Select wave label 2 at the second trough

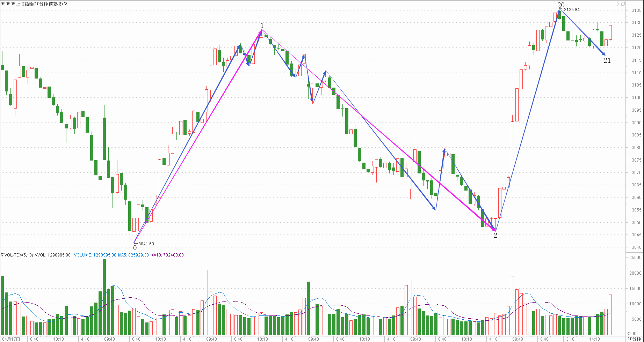(495, 236)
